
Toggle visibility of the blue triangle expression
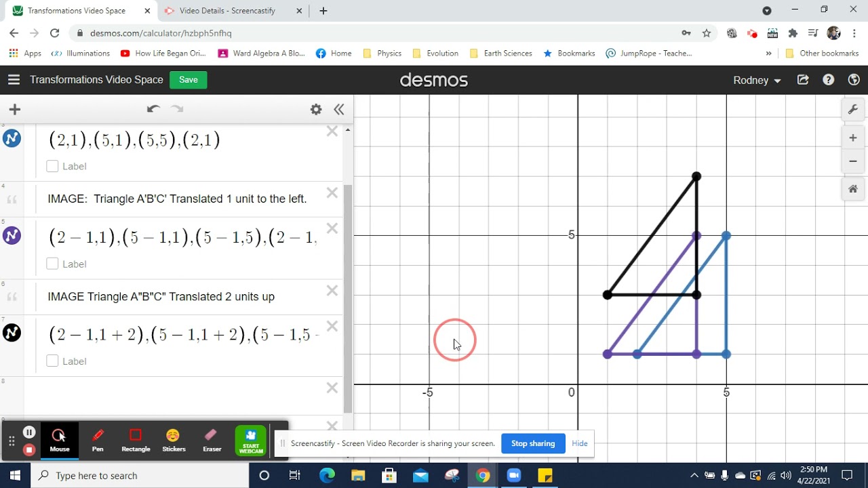12,138
